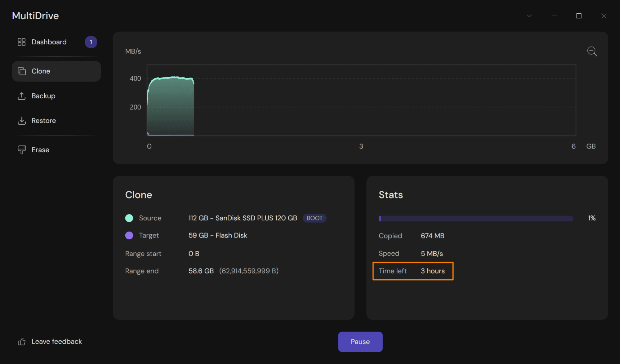Click the Clone copy icon

(x=21, y=71)
